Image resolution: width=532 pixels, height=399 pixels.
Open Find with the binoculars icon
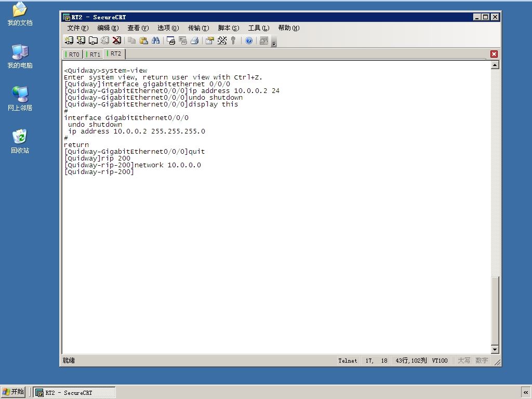tap(156, 41)
